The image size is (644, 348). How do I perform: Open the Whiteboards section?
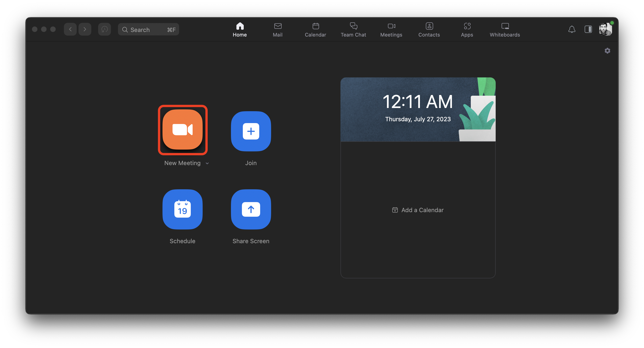click(505, 29)
